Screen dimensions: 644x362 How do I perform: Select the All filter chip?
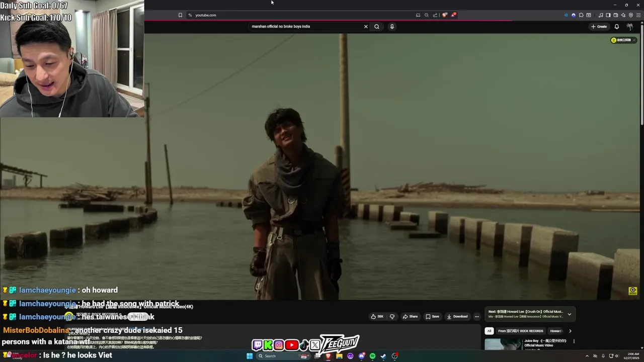click(x=489, y=331)
